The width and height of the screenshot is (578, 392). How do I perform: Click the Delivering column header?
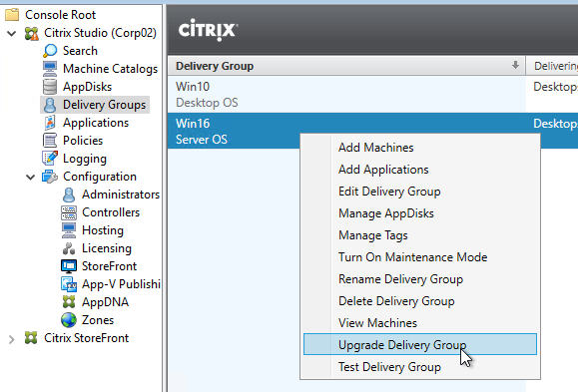pos(552,66)
